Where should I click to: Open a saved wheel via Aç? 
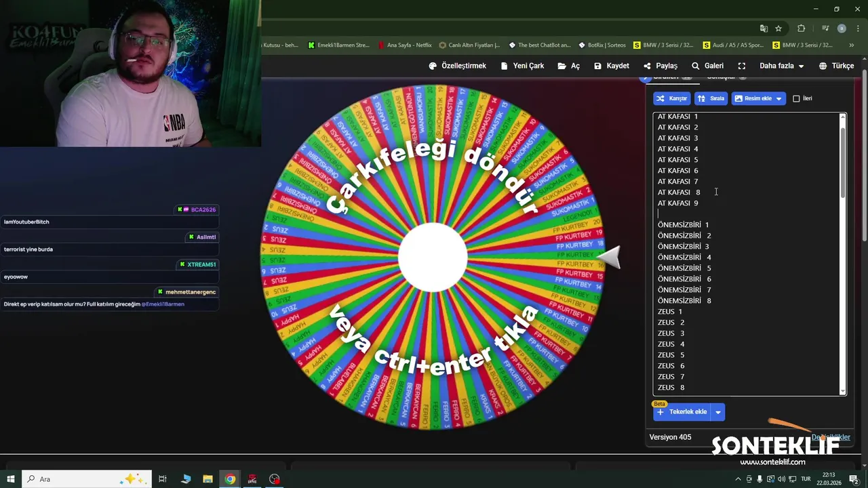[569, 66]
